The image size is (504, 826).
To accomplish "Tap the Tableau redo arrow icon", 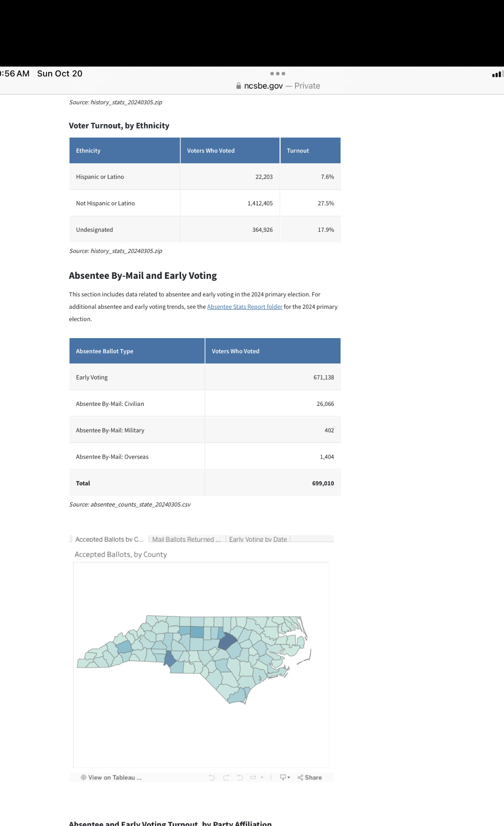I will pos(226,777).
